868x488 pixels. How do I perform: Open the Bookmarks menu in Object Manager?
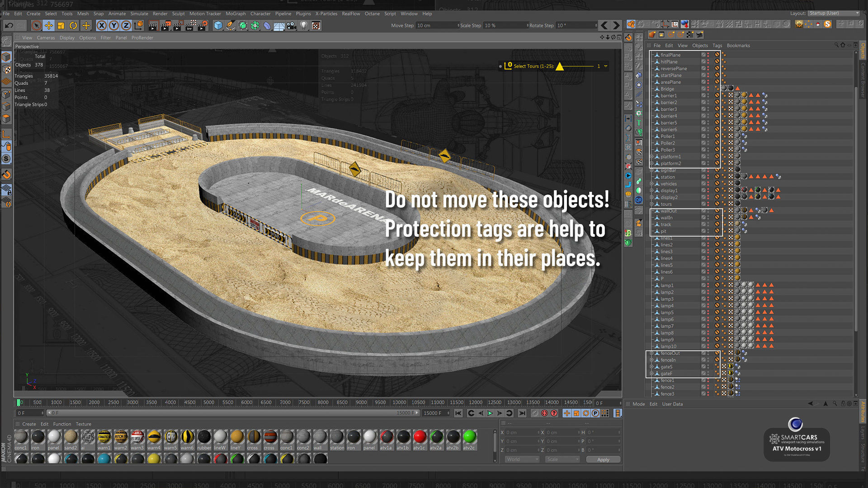pos(738,46)
